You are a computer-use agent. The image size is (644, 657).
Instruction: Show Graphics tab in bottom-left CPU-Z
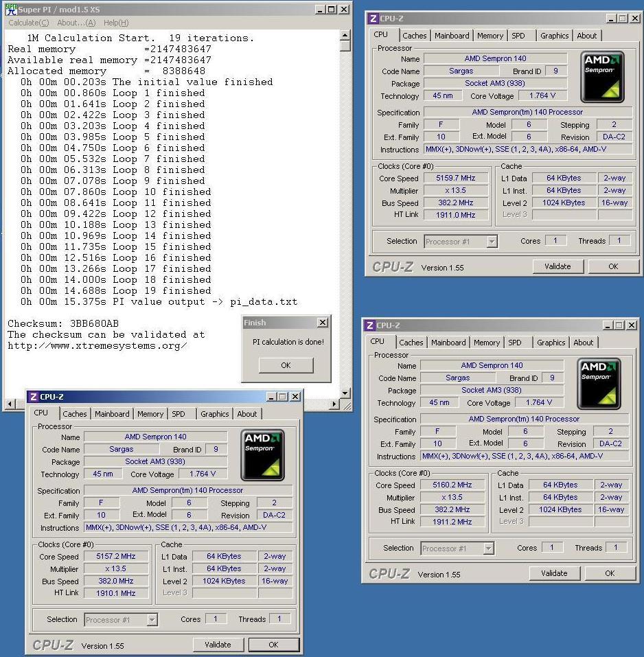click(214, 413)
